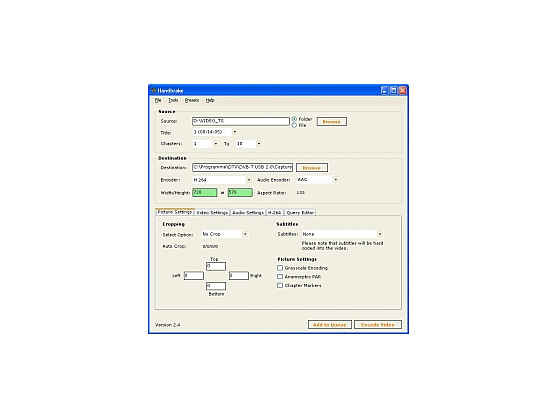Switch to the Picture Settings tab
The height and width of the screenshot is (418, 557).
pos(175,212)
